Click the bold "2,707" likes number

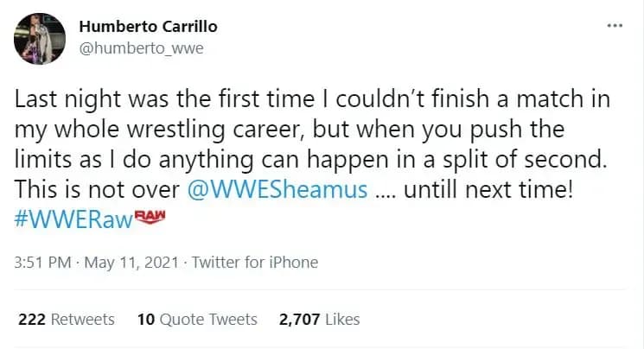[x=300, y=319]
